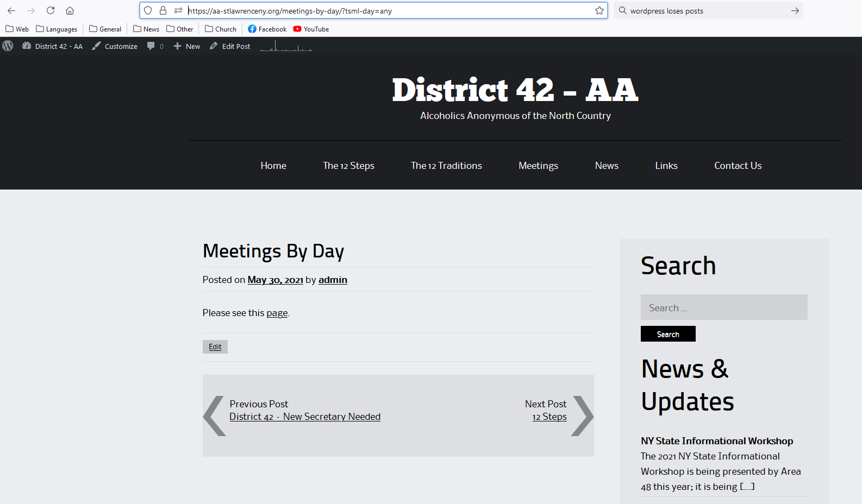Click the browser forward arrow
The image size is (862, 504).
click(31, 10)
